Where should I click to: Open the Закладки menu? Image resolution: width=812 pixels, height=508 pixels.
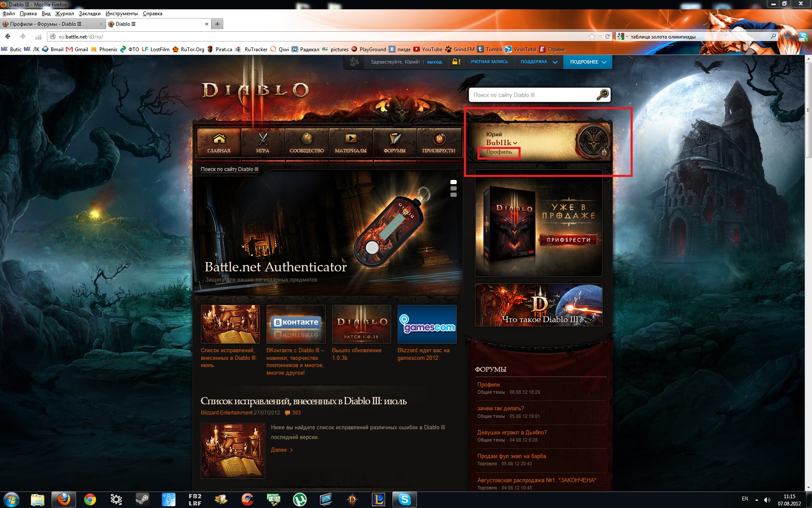coord(90,14)
